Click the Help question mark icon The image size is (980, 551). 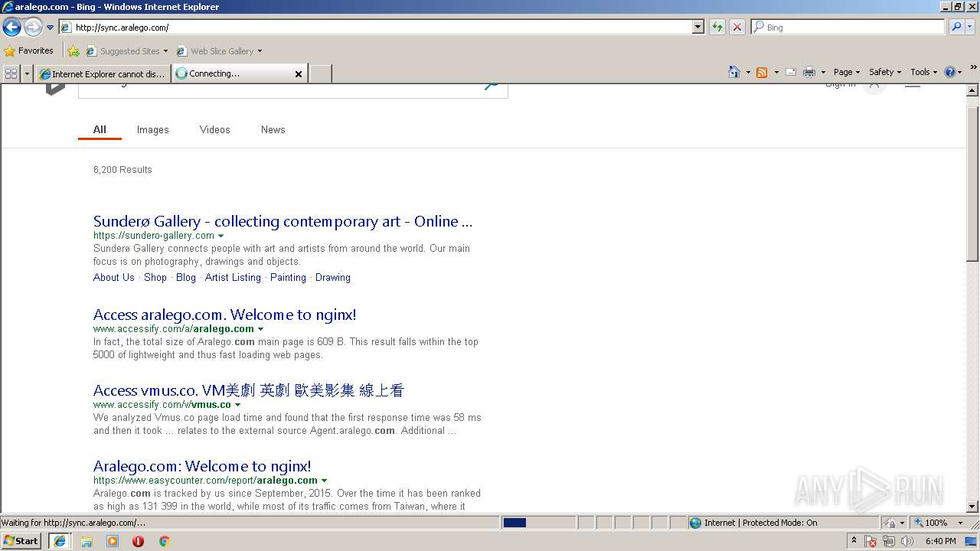(950, 72)
